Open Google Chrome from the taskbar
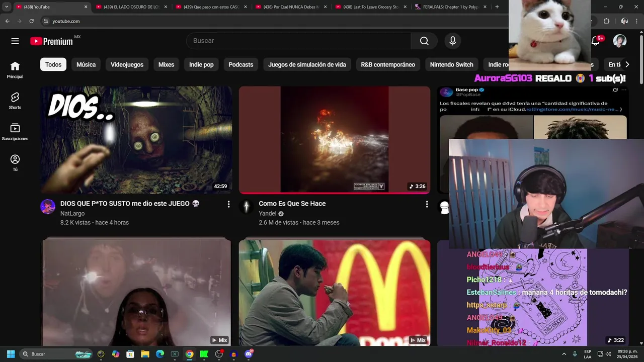644x362 pixels. pos(189,354)
